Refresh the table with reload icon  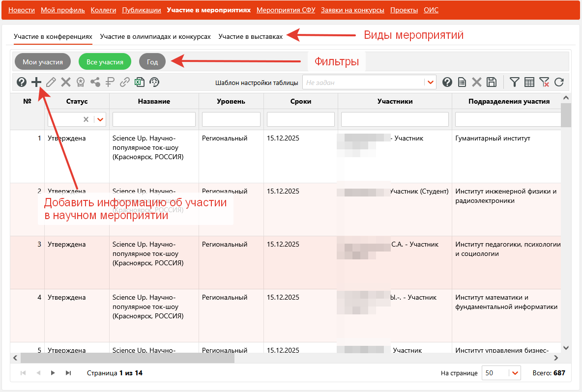(x=559, y=83)
